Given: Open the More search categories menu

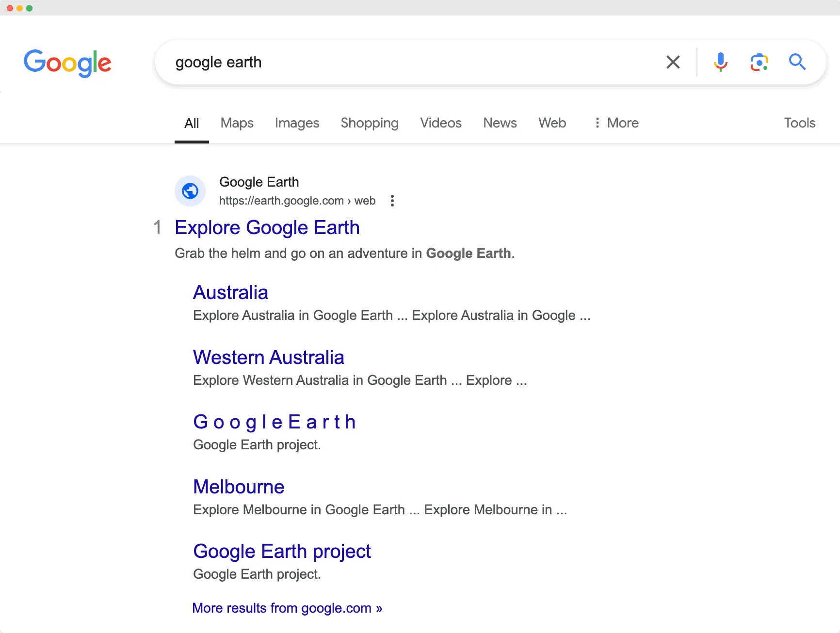Looking at the screenshot, I should pyautogui.click(x=616, y=123).
